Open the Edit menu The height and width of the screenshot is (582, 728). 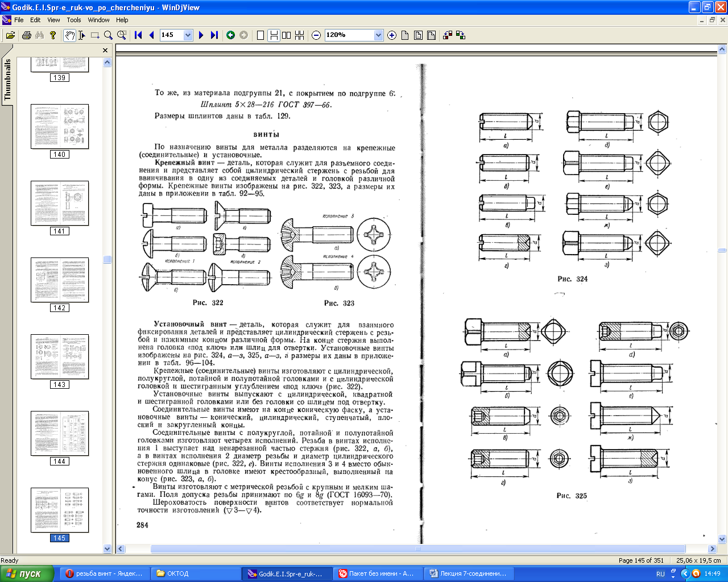click(x=35, y=20)
